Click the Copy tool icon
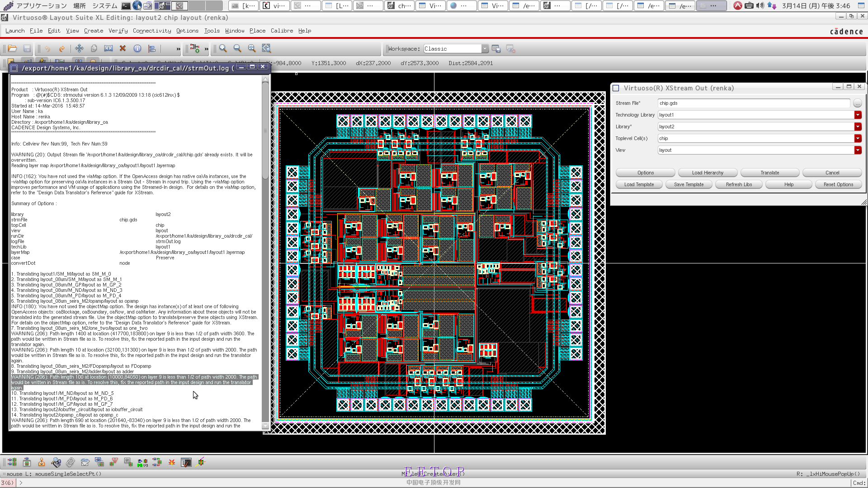Image resolution: width=868 pixels, height=488 pixels. pos(94,48)
